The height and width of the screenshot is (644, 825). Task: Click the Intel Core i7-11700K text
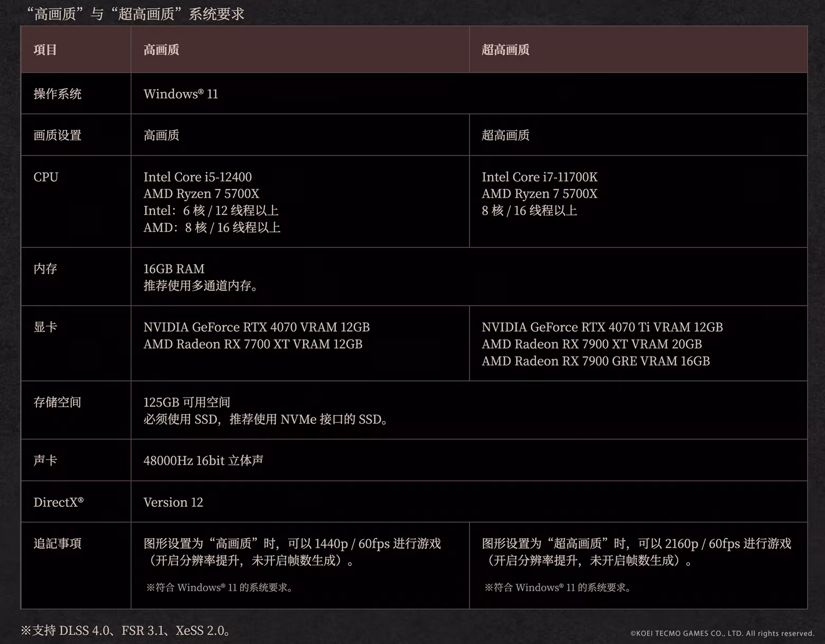point(539,177)
